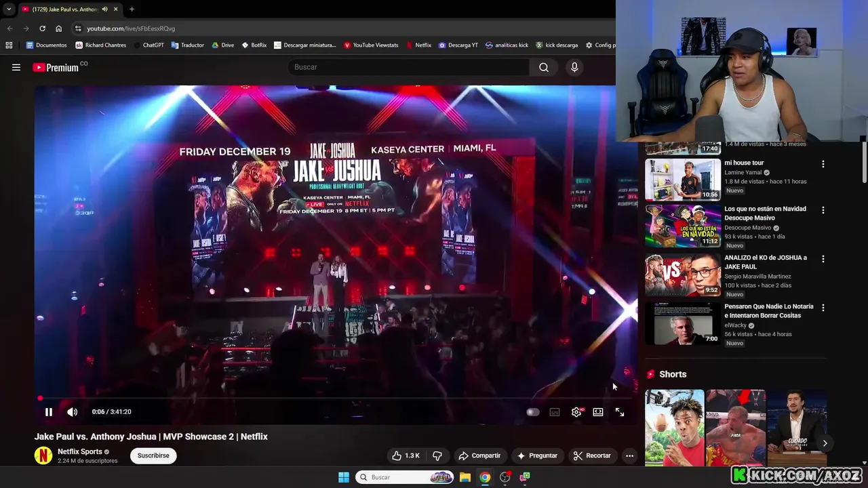Enter full screen mode
The height and width of the screenshot is (488, 868).
620,411
